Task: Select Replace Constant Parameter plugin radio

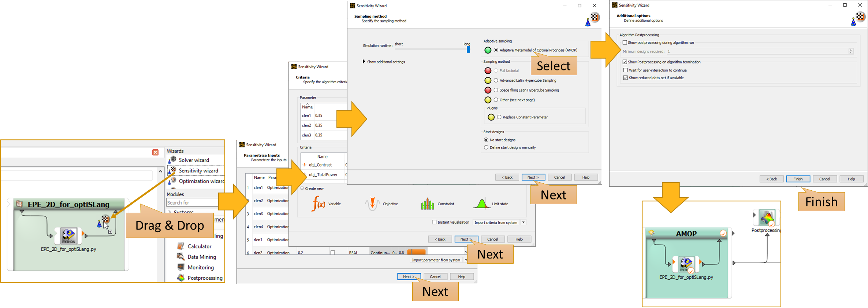Action: 499,117
